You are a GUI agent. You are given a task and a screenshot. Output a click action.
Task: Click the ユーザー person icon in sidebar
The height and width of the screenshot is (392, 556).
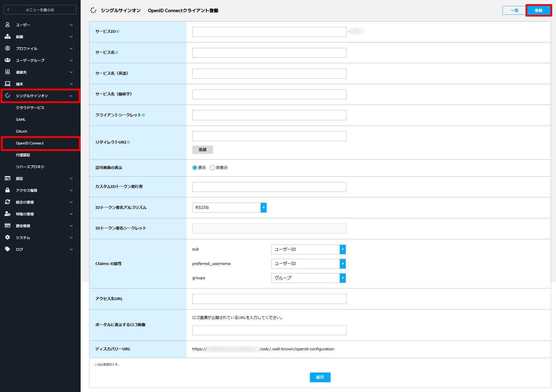tap(8, 25)
